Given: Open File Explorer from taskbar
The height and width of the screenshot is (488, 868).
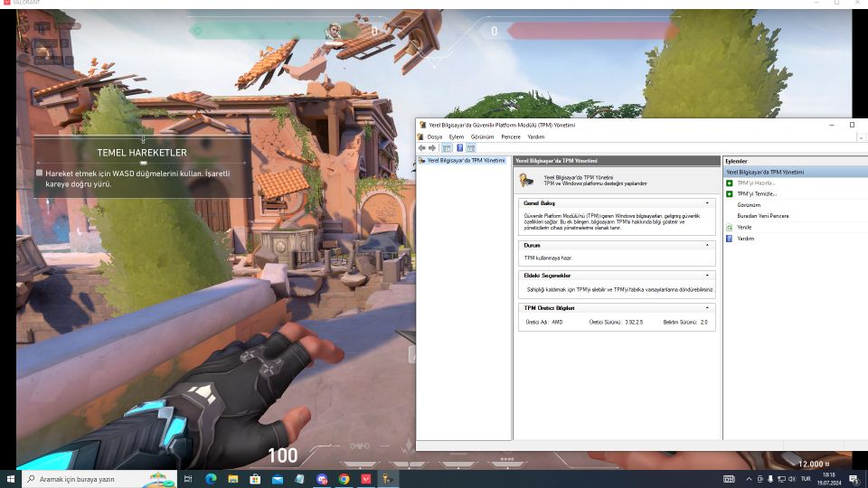Looking at the screenshot, I should click(x=233, y=479).
